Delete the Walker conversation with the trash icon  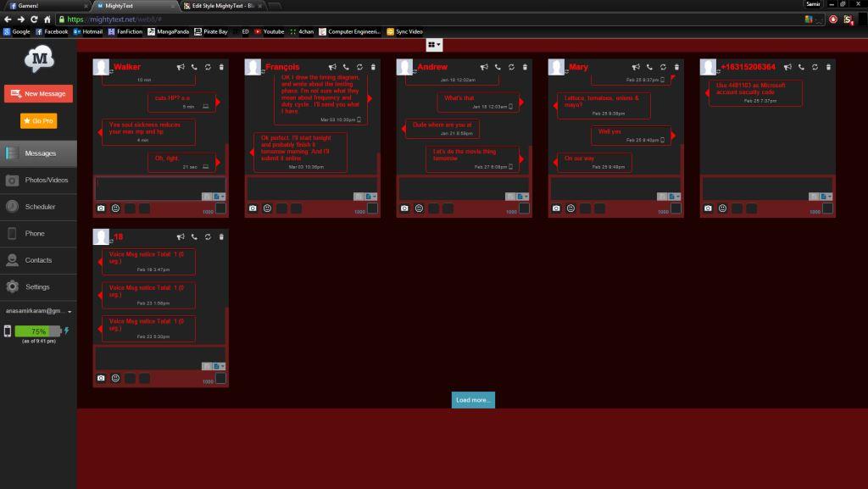point(221,67)
